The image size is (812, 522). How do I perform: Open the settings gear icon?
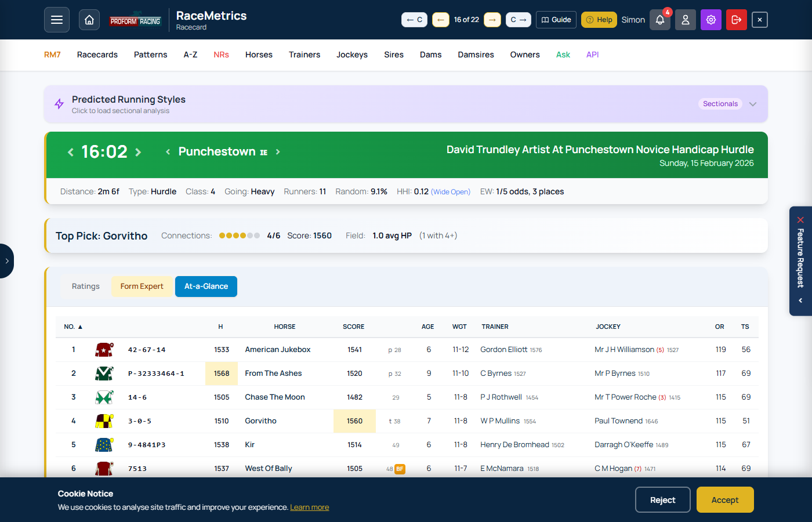pos(710,19)
